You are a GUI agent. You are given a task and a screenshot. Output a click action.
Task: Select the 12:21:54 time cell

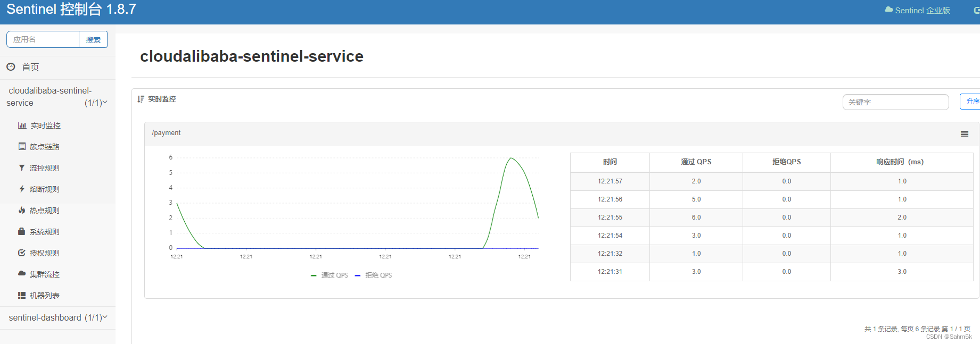click(x=610, y=236)
